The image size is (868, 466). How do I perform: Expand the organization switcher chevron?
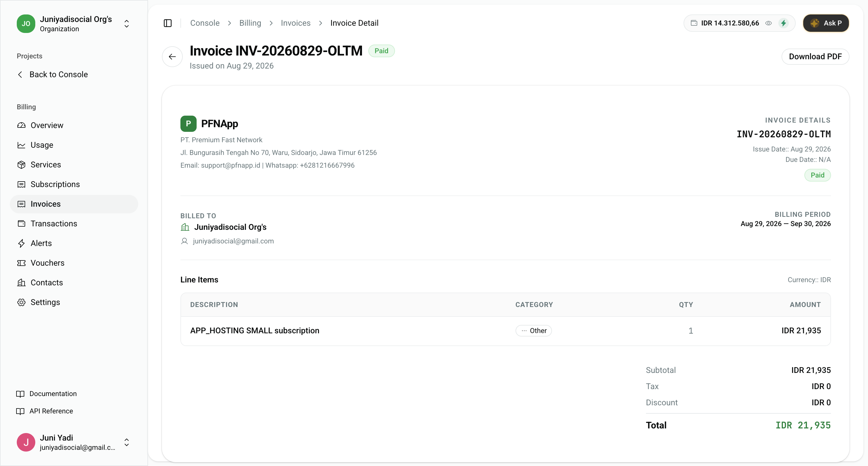point(127,24)
